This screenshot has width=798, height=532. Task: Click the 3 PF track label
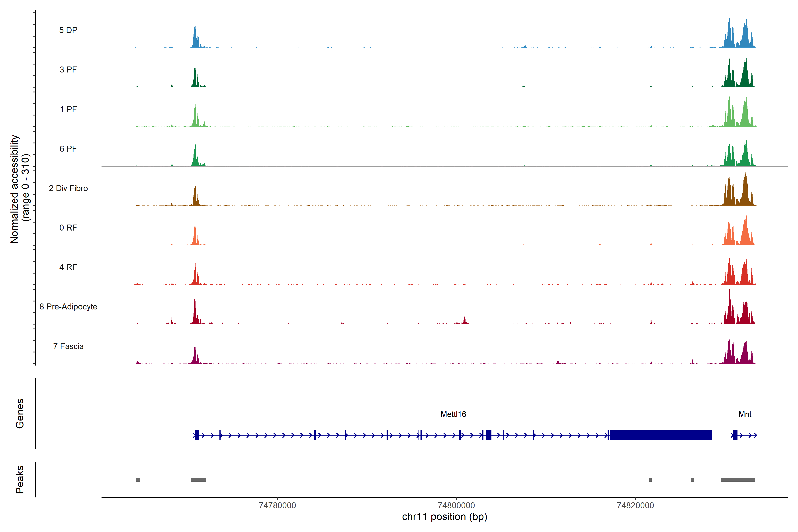pyautogui.click(x=68, y=70)
